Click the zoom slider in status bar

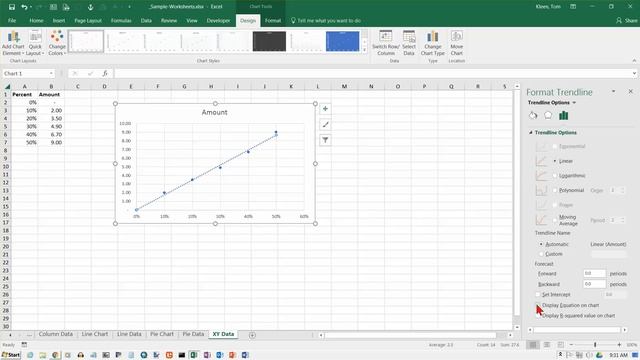point(595,345)
